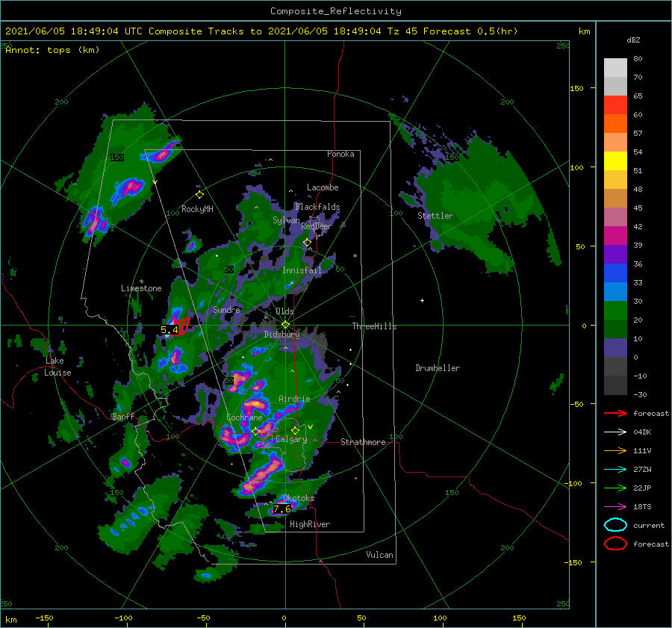This screenshot has width=672, height=628.
Task: Click the white asterisk marker above Limestone
Action: (141, 282)
